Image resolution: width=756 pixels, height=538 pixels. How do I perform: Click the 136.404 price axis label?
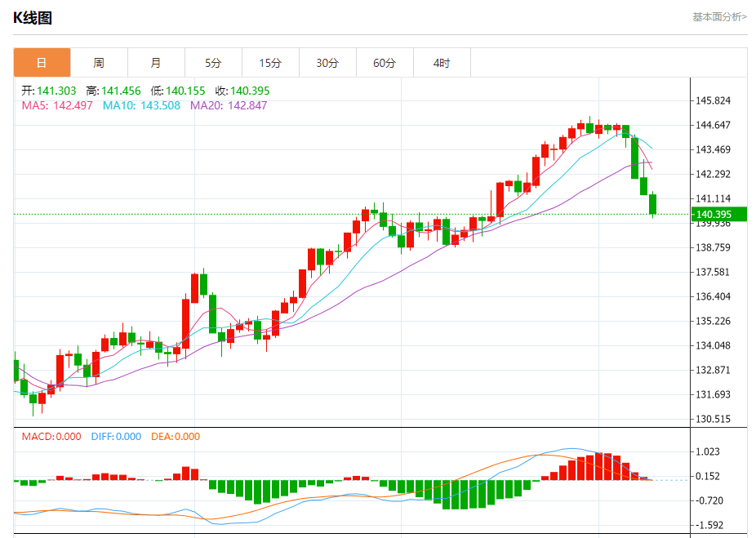713,296
